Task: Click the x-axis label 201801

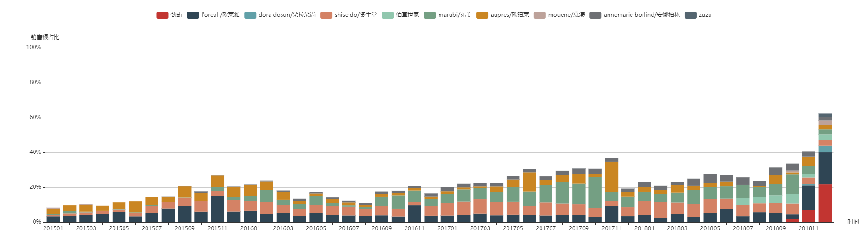Action: (x=644, y=228)
